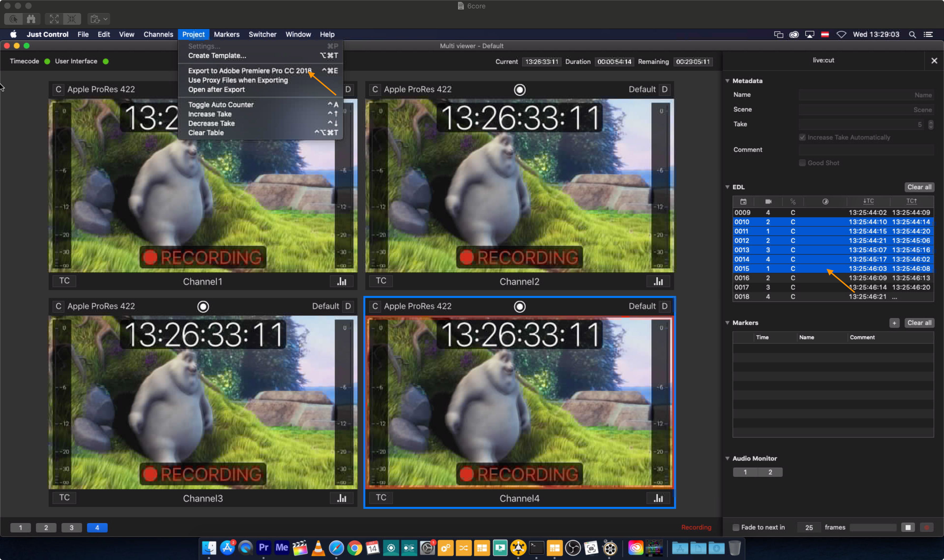This screenshot has width=944, height=560.
Task: Toggle the C button on Channel1 header
Action: pos(58,90)
